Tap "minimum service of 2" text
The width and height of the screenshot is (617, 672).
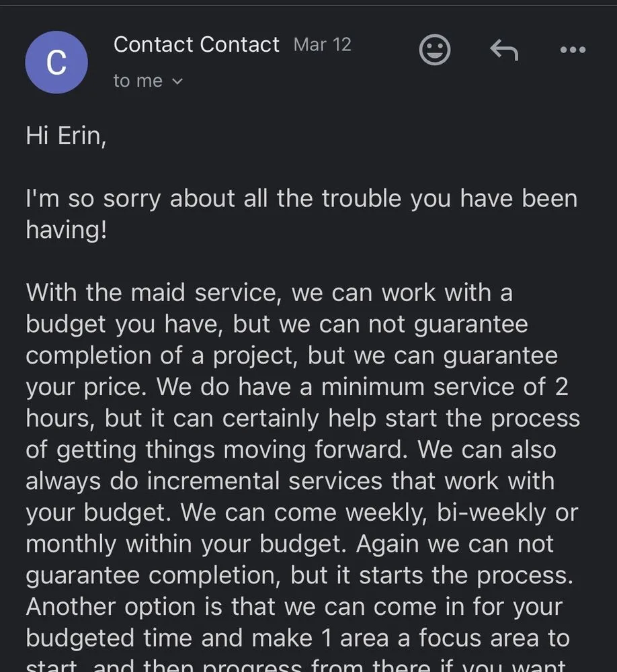coord(445,388)
